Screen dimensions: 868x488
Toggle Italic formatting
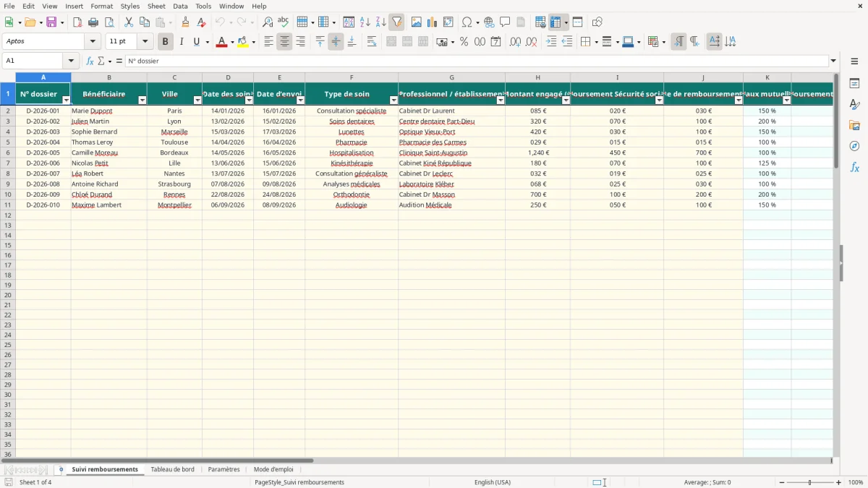click(181, 42)
